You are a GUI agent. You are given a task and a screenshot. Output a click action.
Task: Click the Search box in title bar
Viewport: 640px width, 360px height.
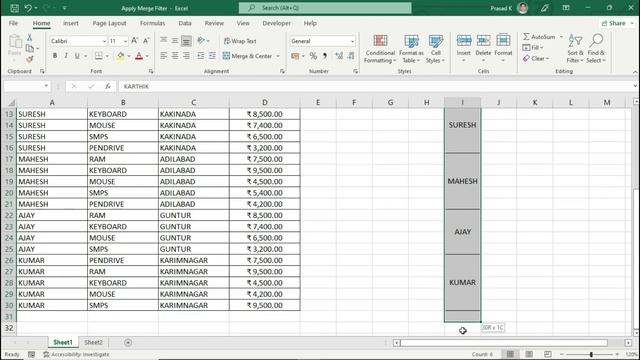point(325,8)
